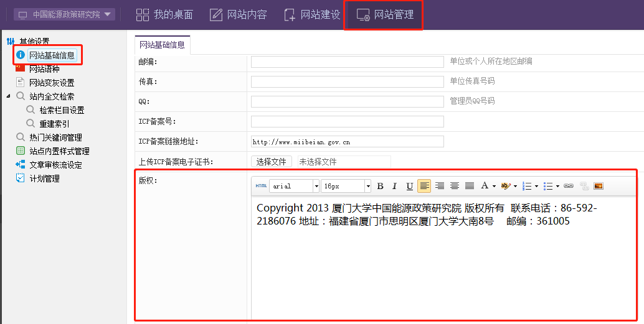The height and width of the screenshot is (324, 644).
Task: Click the ICP备案号 input field
Action: 347,121
